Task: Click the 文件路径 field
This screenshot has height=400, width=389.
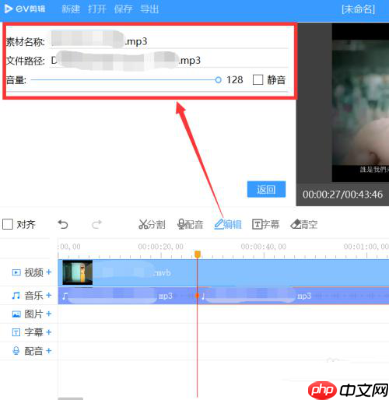Action: point(169,60)
